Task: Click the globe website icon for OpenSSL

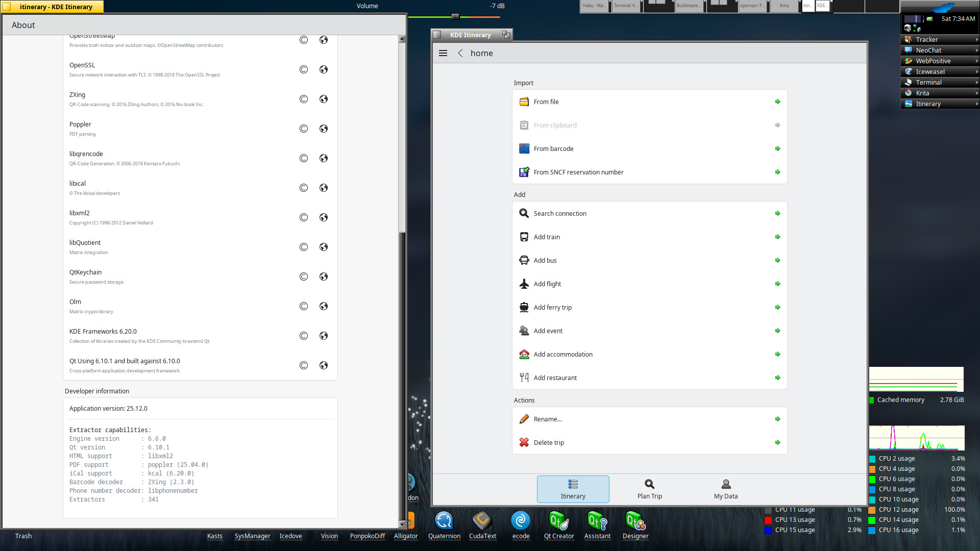Action: tap(324, 69)
